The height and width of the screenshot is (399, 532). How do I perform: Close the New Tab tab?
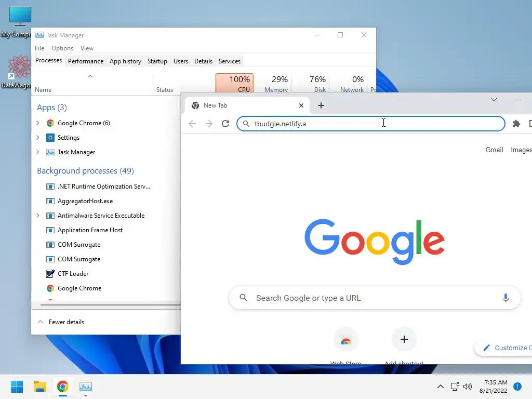(x=301, y=105)
